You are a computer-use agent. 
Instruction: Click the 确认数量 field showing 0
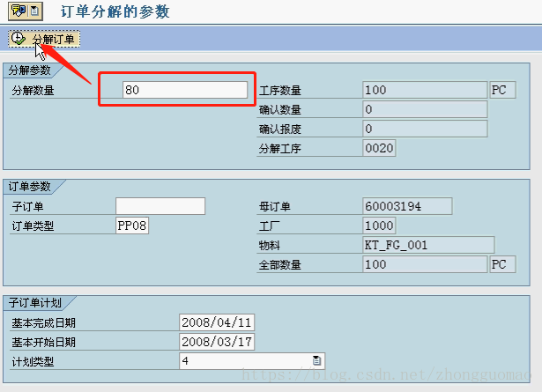[425, 109]
